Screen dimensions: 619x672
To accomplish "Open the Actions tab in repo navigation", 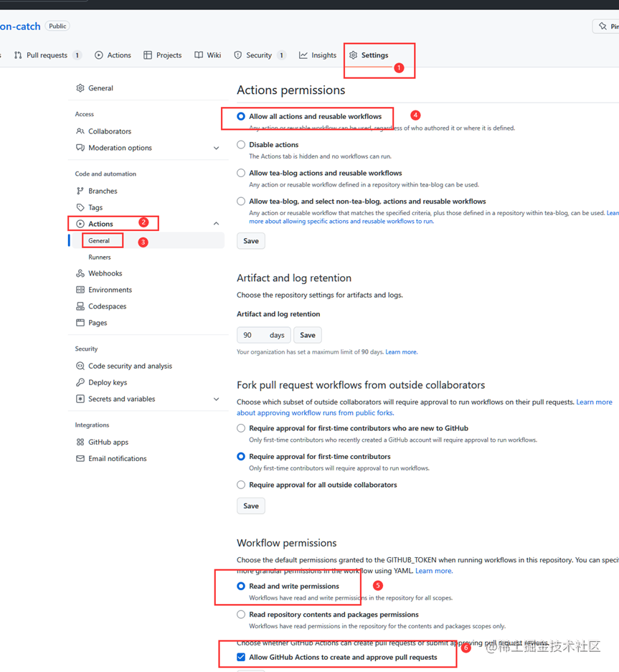I will (113, 55).
